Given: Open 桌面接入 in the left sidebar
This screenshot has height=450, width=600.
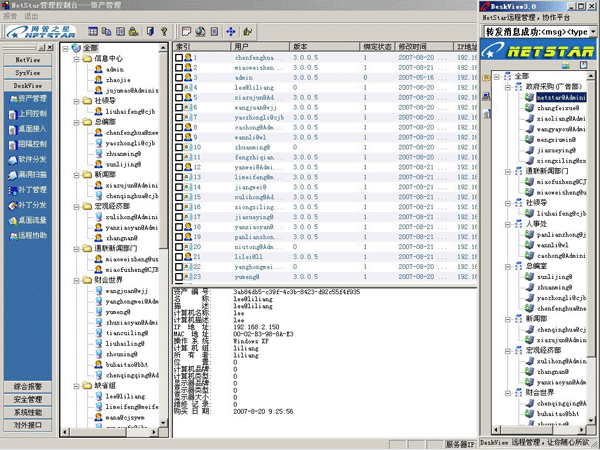Looking at the screenshot, I should tap(28, 129).
